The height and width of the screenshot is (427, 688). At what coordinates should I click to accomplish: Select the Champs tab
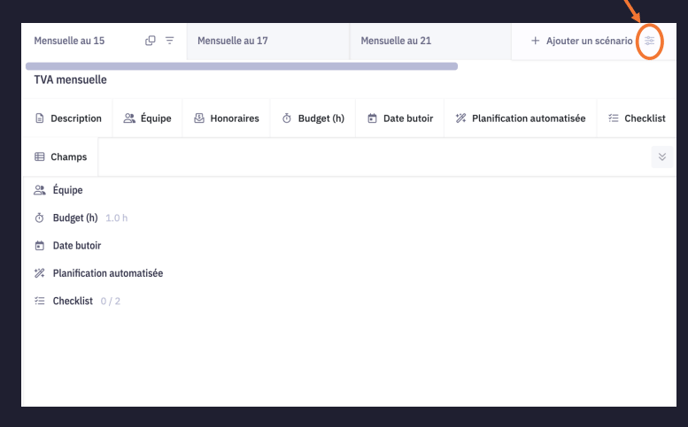pos(61,157)
